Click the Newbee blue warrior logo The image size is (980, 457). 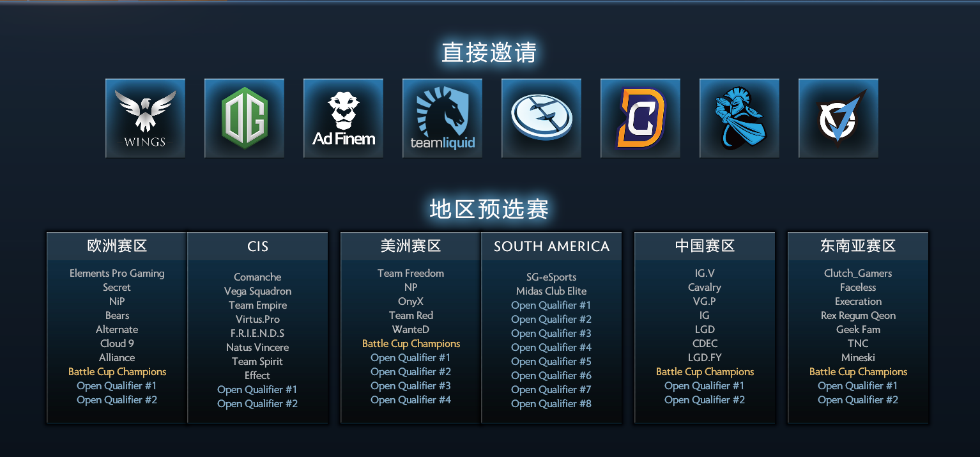click(739, 118)
